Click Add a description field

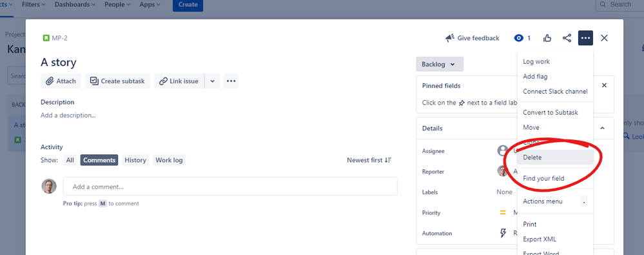point(68,115)
